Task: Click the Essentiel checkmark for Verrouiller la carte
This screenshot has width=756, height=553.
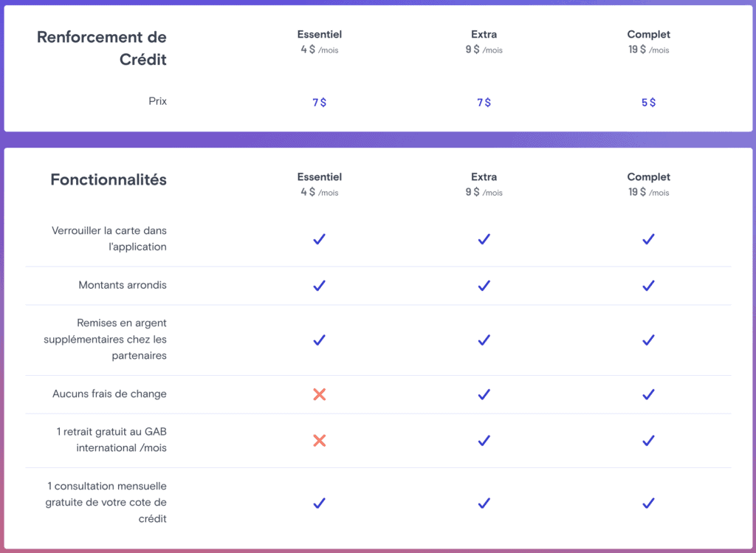Action: pos(319,239)
